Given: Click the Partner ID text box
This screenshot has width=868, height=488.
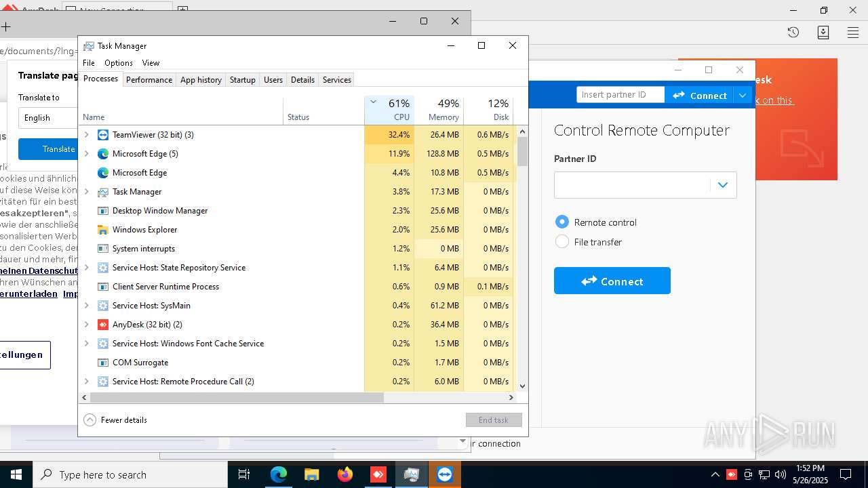Looking at the screenshot, I should coord(632,185).
